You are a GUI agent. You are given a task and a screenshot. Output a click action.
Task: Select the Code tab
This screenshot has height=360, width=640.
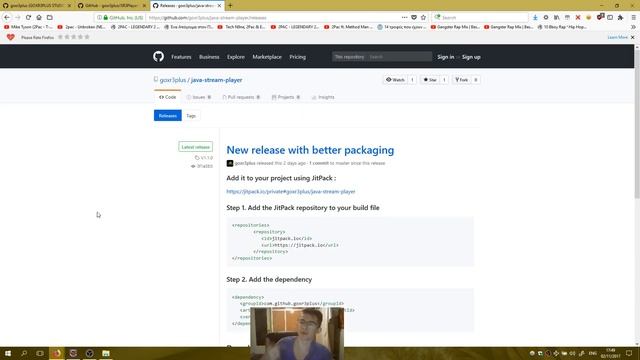pos(167,97)
